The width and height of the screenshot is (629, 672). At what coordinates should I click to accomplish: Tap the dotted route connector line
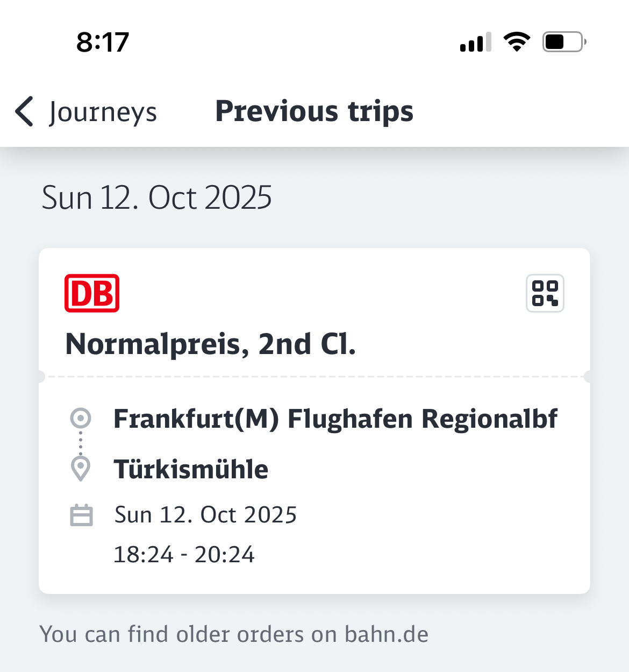81,443
